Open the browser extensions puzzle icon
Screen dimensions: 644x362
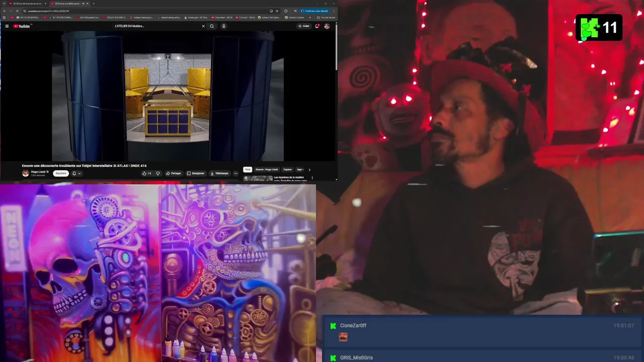[286, 11]
